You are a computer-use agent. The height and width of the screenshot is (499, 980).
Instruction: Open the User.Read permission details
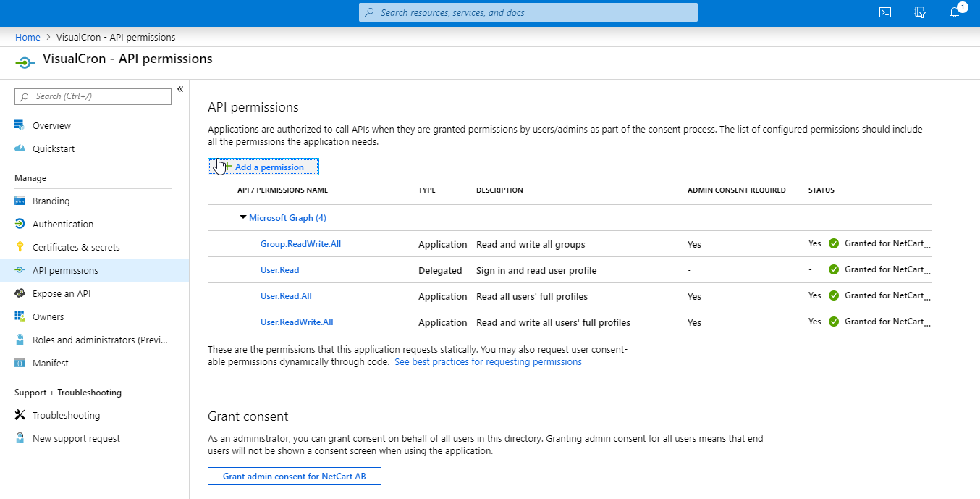point(279,269)
